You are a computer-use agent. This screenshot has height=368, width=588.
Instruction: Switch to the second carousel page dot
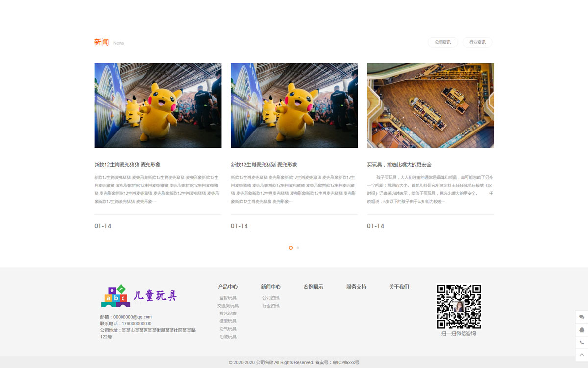pyautogui.click(x=298, y=248)
